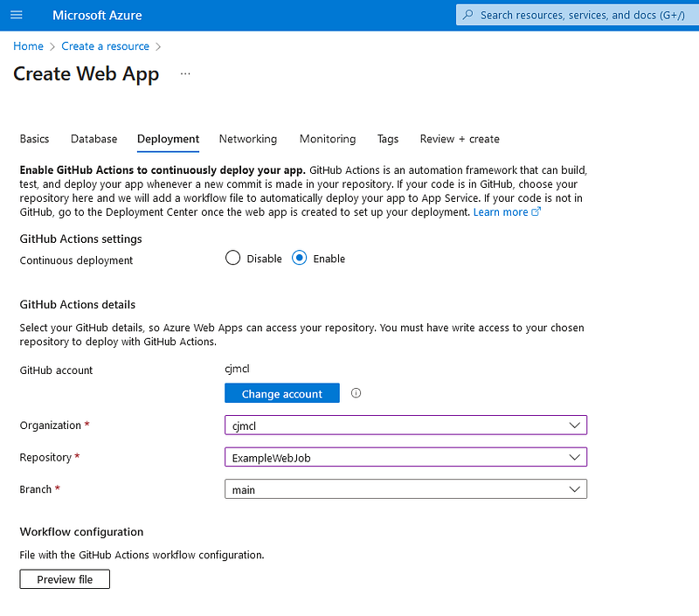Switch to the Basics tab
This screenshot has height=616, width=699.
34,139
